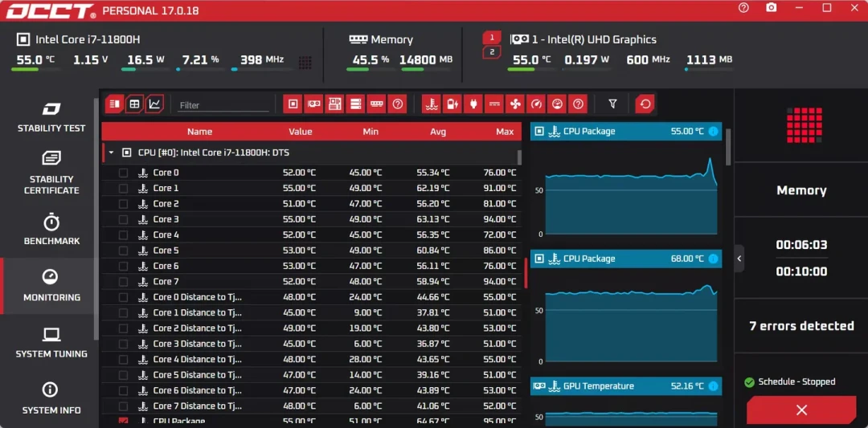Click the Core 2 row name
868x428 pixels.
pyautogui.click(x=166, y=204)
